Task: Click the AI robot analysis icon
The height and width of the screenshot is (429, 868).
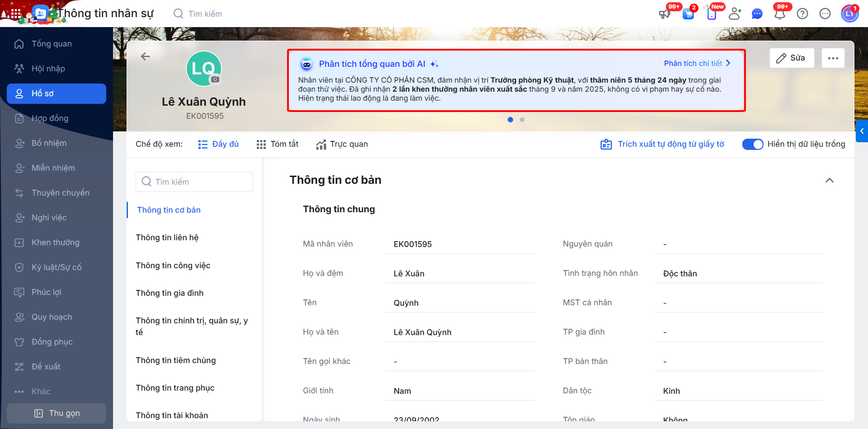Action: (x=307, y=64)
